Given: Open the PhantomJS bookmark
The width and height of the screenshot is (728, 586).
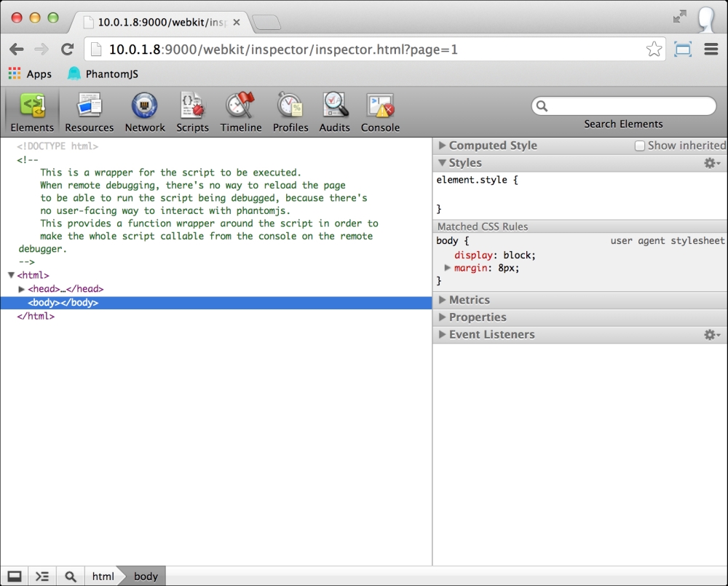Looking at the screenshot, I should (x=103, y=74).
